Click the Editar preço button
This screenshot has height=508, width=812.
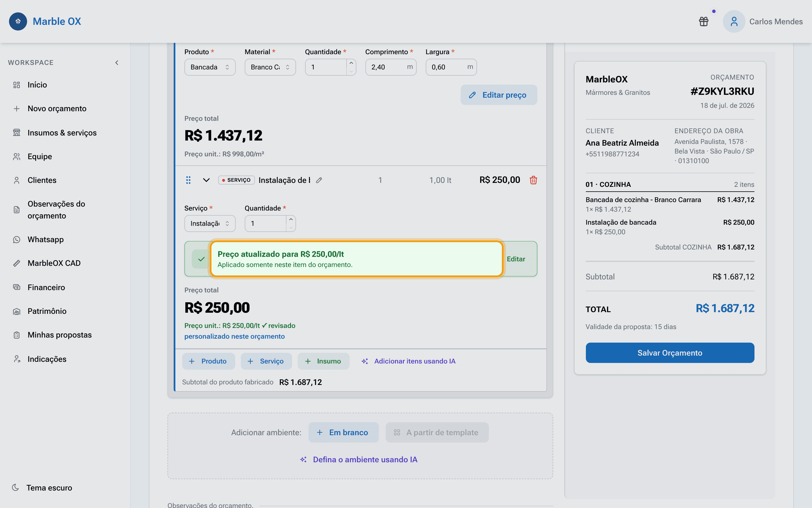click(x=498, y=95)
